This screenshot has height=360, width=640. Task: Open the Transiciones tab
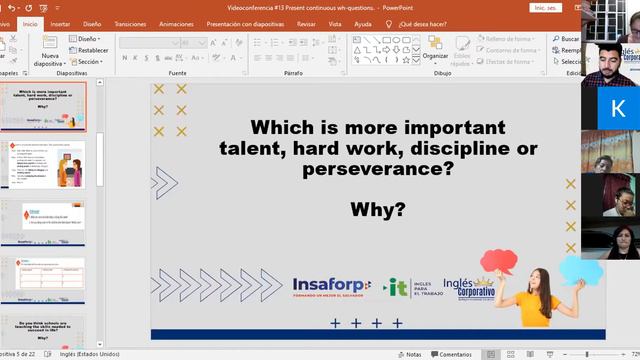[x=130, y=24]
